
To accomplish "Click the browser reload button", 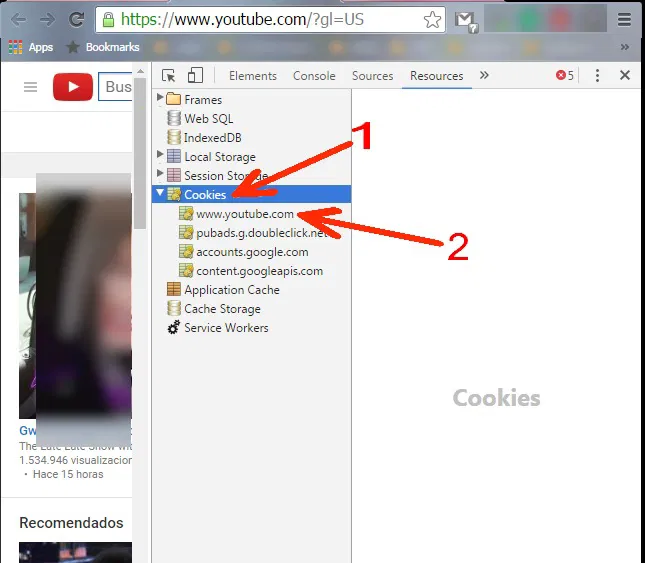I will pyautogui.click(x=76, y=19).
